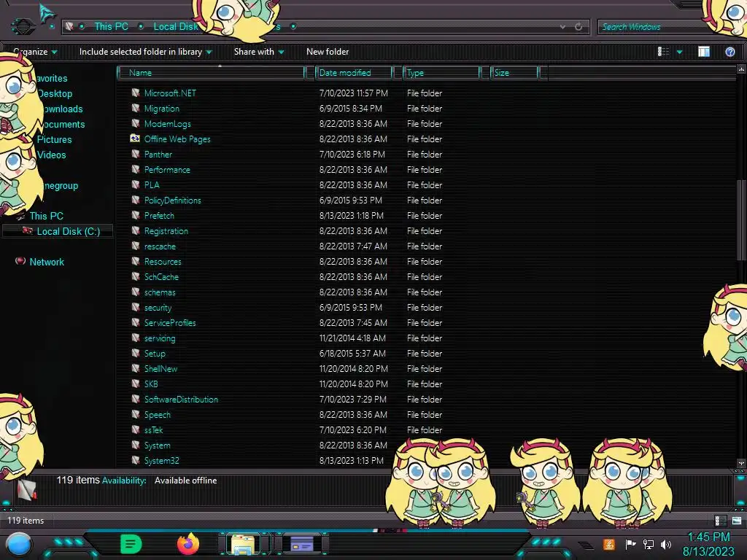Image resolution: width=747 pixels, height=560 pixels.
Task: Click the Local Disk (C:) drive icon
Action: click(28, 231)
